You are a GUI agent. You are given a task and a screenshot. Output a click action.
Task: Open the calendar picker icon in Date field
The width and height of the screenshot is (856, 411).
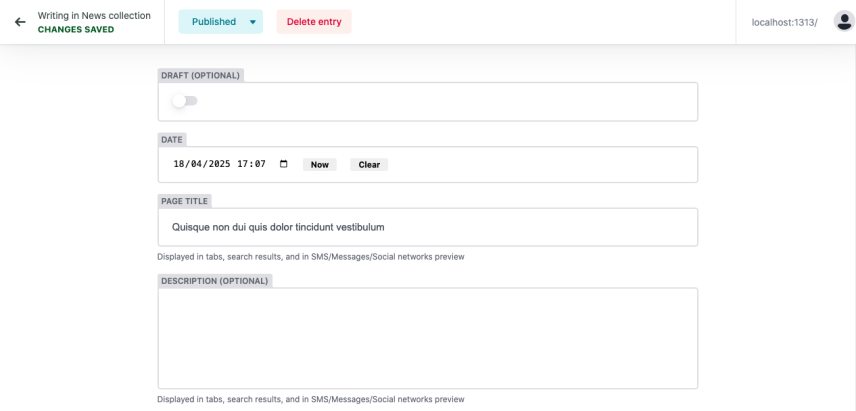pyautogui.click(x=283, y=164)
